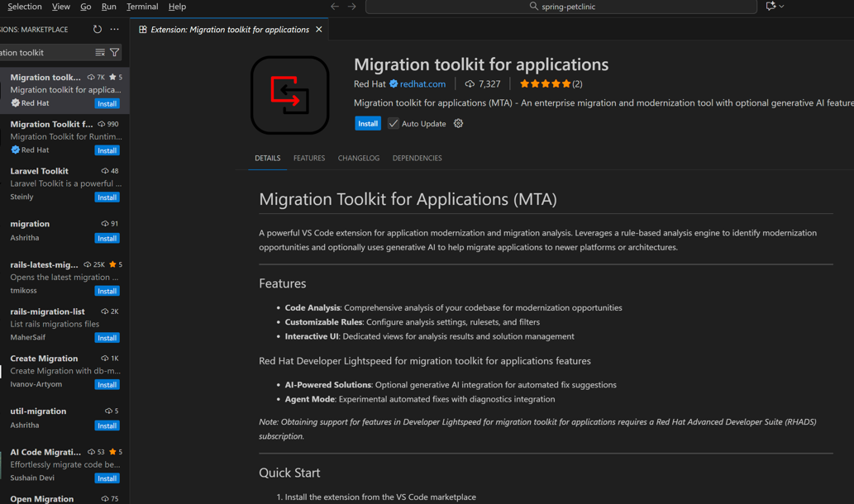This screenshot has height=504, width=854.
Task: Click the spring-petclinic command center search box
Action: pyautogui.click(x=561, y=7)
